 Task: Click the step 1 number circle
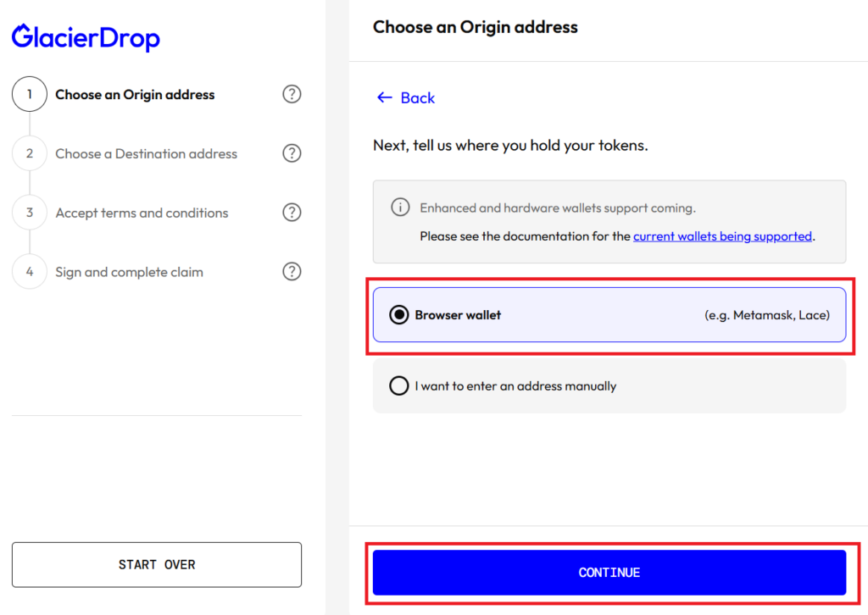(x=30, y=94)
